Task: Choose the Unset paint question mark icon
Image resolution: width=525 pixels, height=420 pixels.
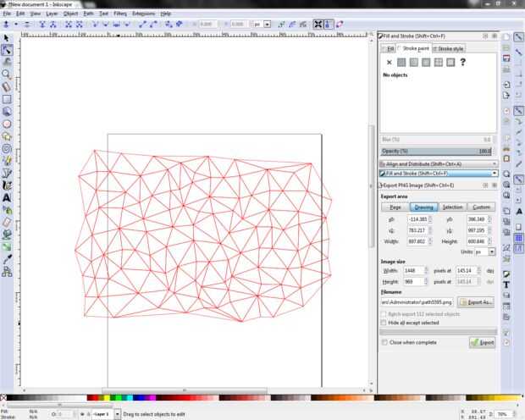Action: [x=462, y=63]
